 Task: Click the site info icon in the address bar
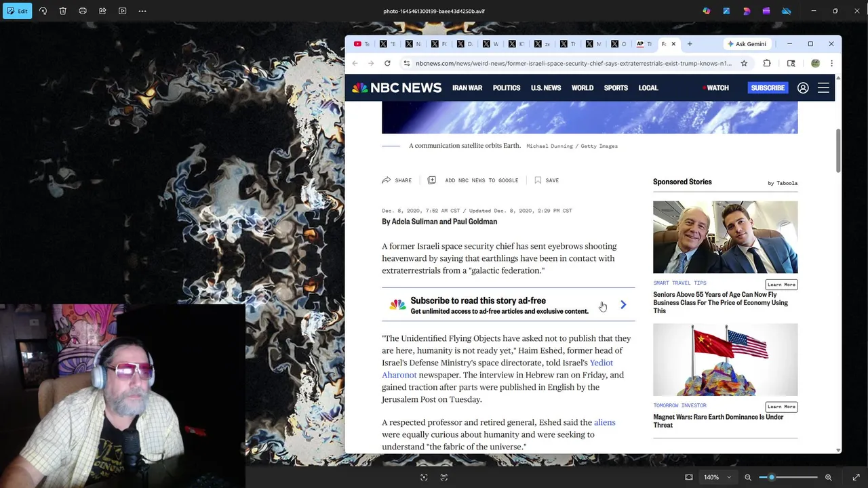pos(407,63)
